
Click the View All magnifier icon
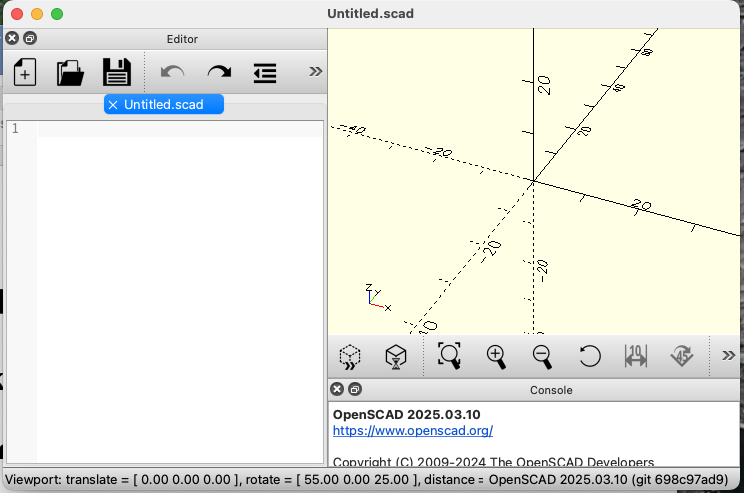(449, 356)
